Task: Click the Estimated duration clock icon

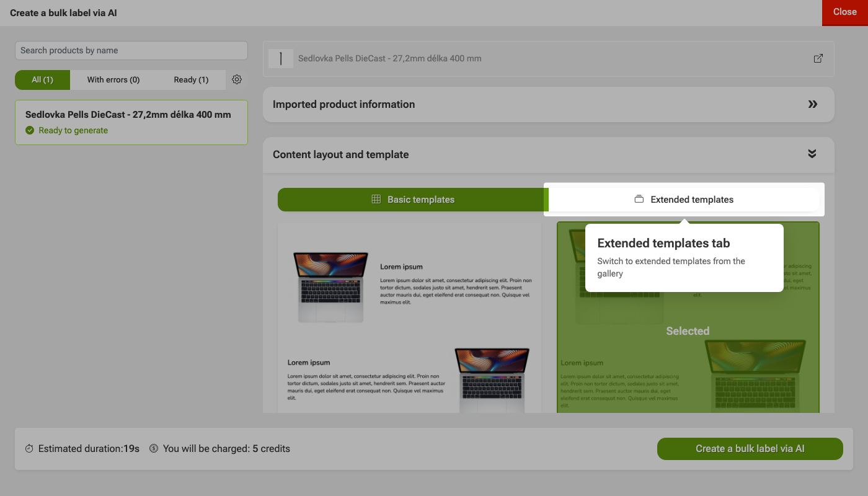Action: click(x=29, y=448)
